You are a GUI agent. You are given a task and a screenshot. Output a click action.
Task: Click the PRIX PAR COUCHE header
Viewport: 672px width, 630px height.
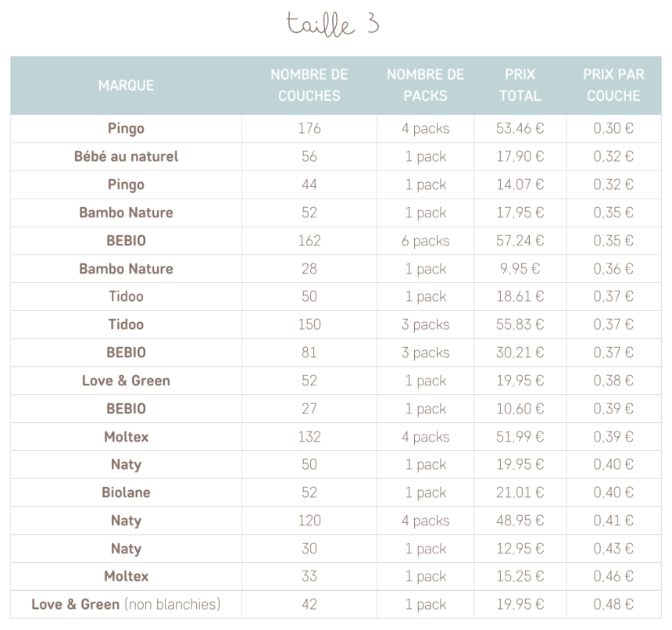point(613,85)
